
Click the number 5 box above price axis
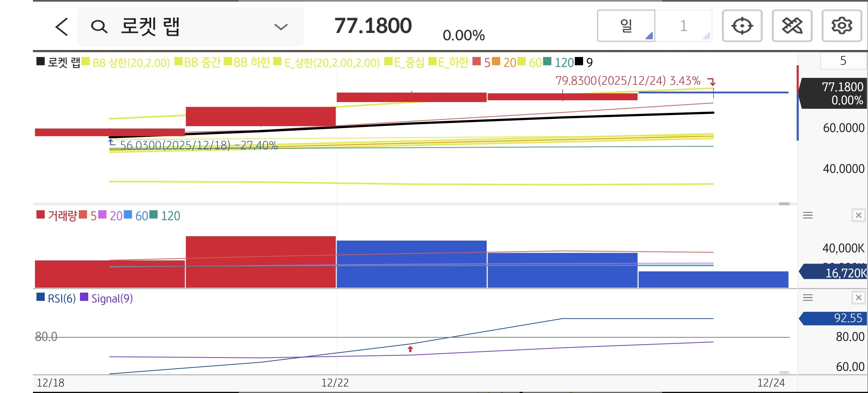[843, 61]
